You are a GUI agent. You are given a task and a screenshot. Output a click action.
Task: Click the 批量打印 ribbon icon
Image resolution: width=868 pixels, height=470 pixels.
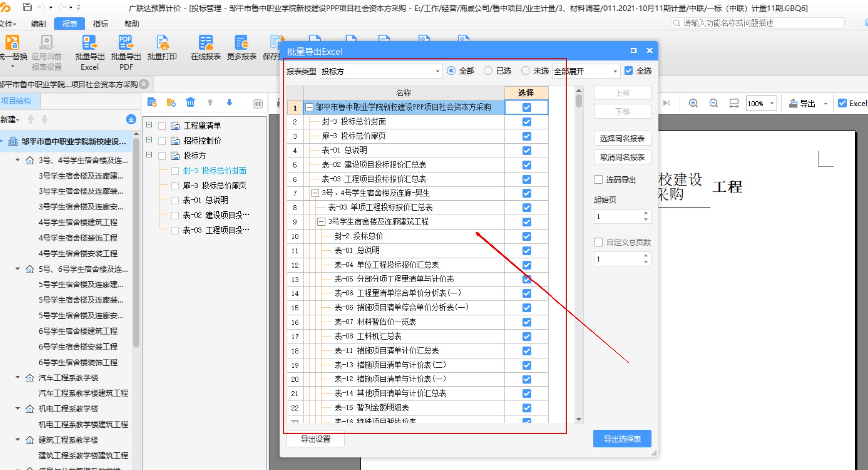coord(162,43)
